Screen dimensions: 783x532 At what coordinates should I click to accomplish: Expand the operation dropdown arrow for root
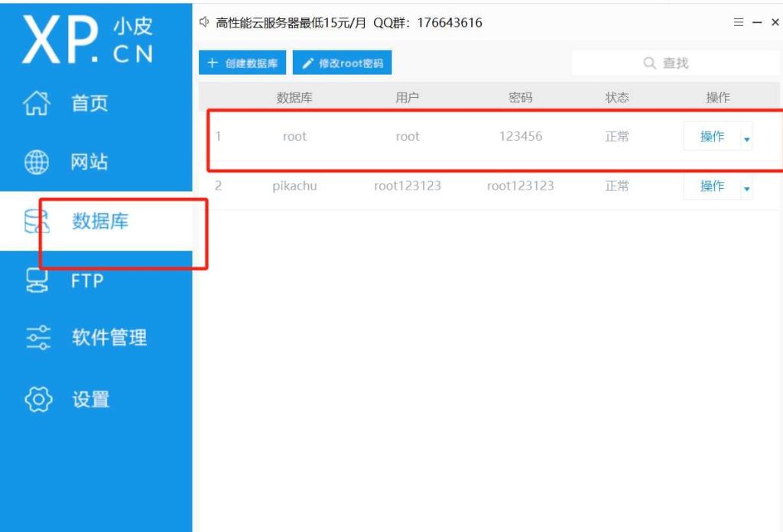(746, 138)
